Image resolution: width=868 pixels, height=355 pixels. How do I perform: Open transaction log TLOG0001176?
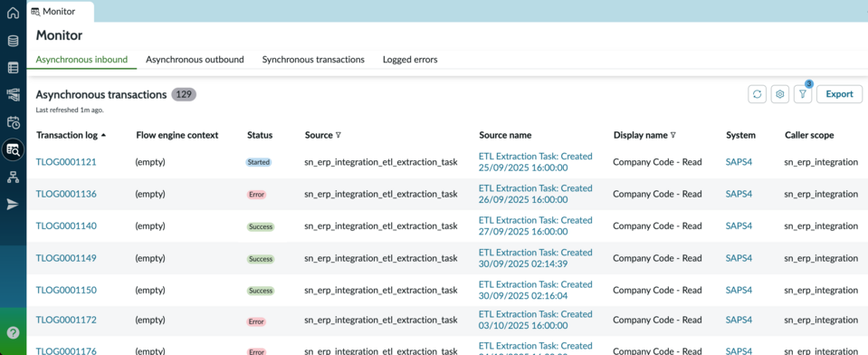(66, 350)
